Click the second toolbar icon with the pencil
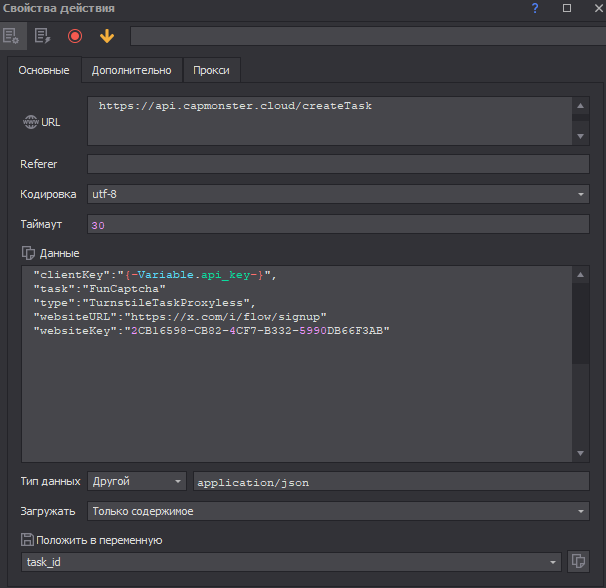Image resolution: width=606 pixels, height=588 pixels. pos(42,36)
